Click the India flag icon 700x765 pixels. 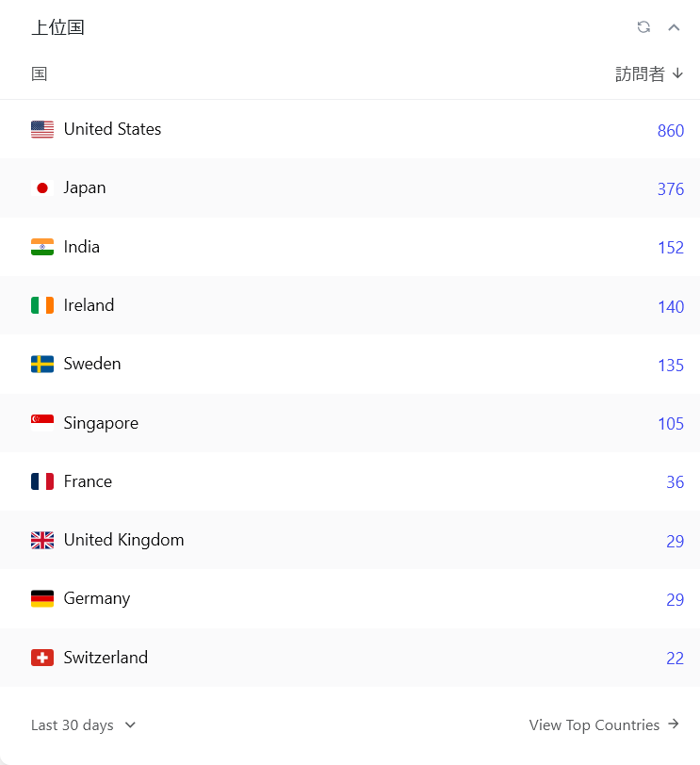click(x=42, y=247)
